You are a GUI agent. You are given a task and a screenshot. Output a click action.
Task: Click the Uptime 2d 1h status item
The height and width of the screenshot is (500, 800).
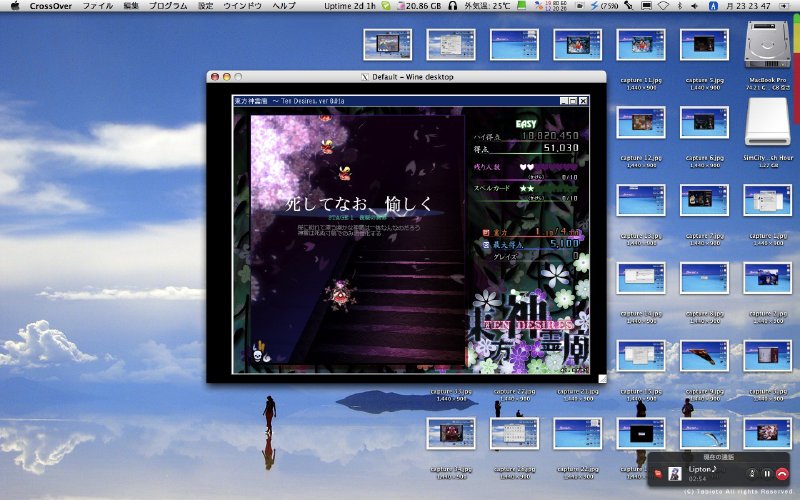pos(350,6)
